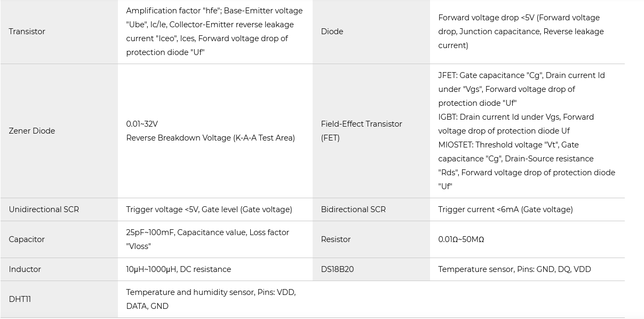Click the Resistor label cell

[336, 239]
